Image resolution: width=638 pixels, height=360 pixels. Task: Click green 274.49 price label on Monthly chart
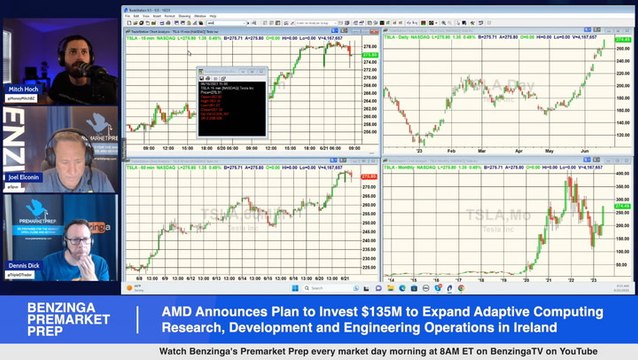coord(623,207)
